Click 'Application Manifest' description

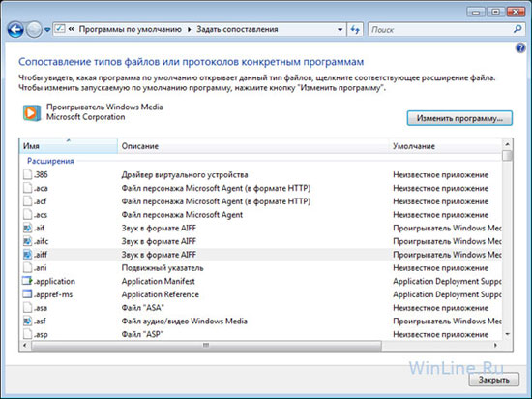click(158, 281)
